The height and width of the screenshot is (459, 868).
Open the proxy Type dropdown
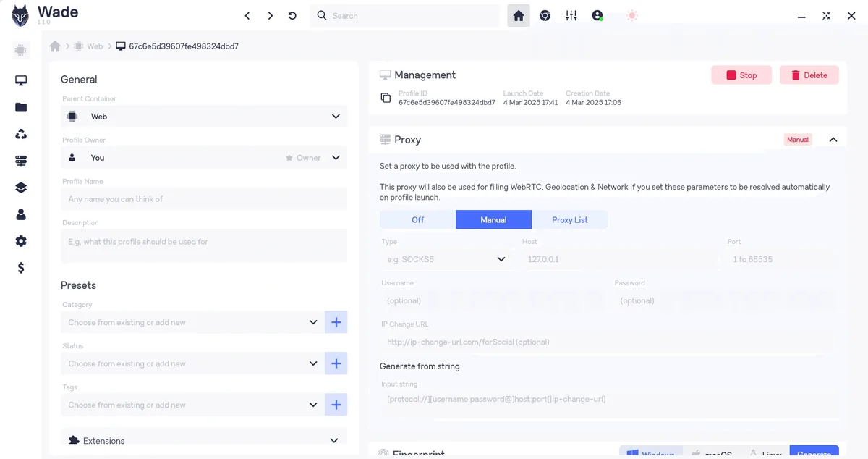(446, 259)
